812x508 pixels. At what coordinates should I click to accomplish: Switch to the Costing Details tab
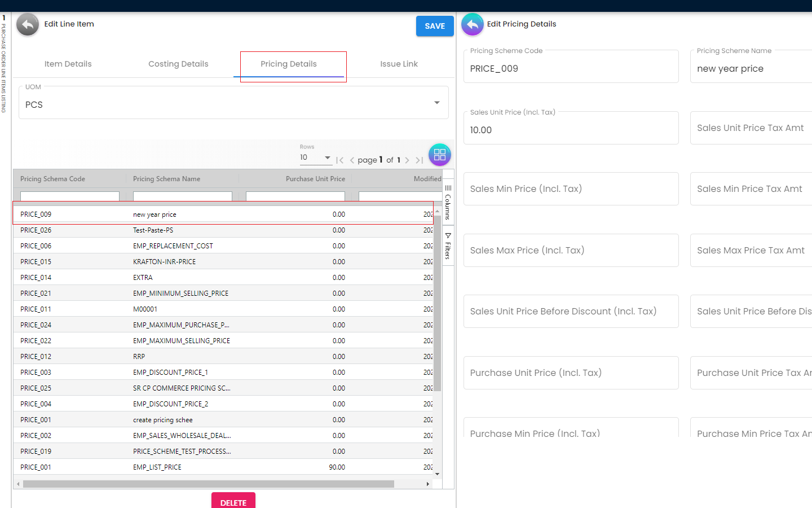tap(178, 64)
